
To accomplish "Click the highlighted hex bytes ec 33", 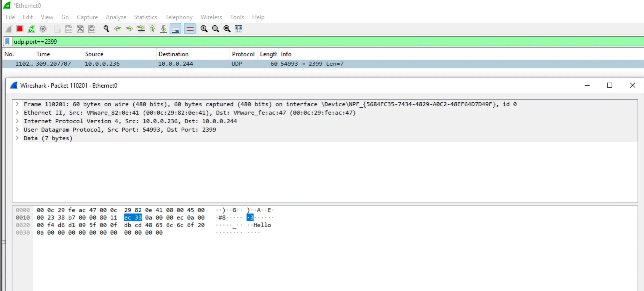I will 133,218.
